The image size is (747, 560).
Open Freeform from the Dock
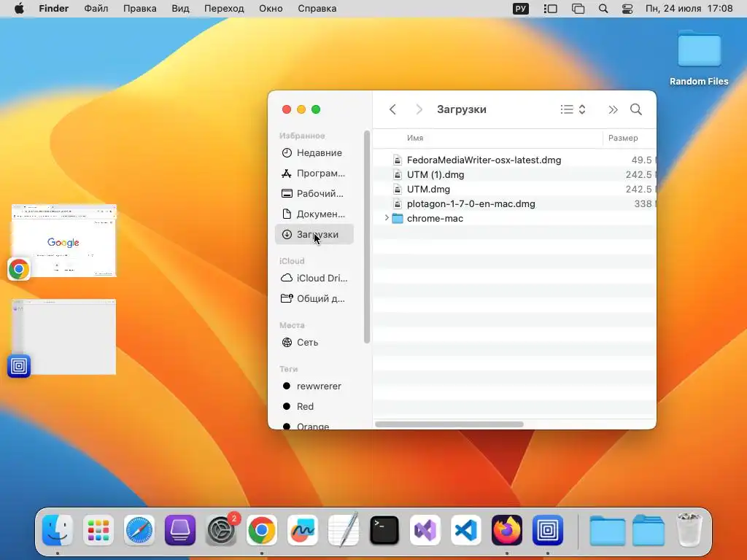tap(303, 530)
